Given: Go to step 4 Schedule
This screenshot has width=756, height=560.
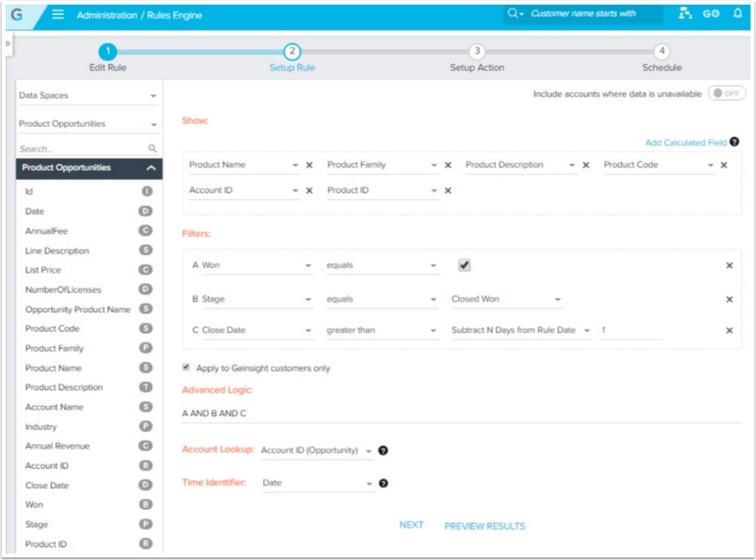Looking at the screenshot, I should pos(662,50).
